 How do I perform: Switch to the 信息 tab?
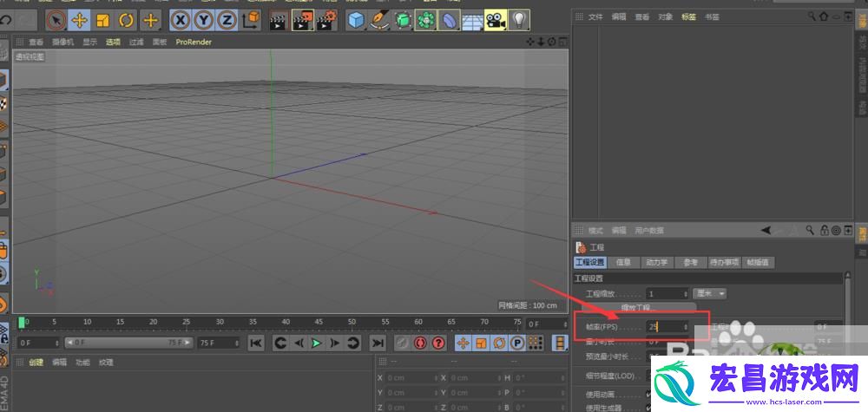pos(623,263)
